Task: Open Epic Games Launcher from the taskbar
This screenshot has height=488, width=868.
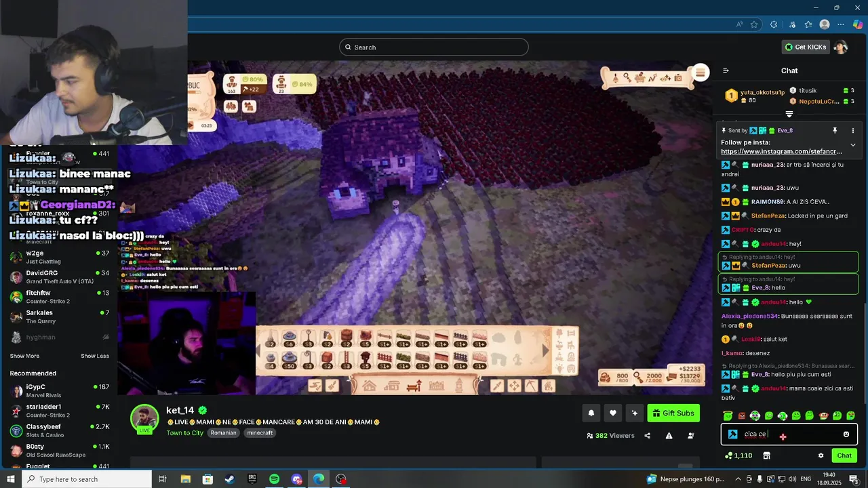Action: tap(252, 479)
